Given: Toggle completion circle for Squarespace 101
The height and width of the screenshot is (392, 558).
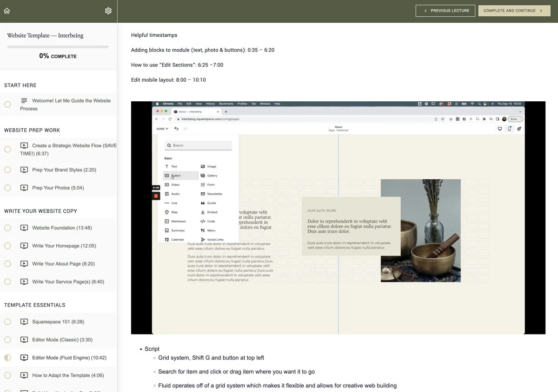Looking at the screenshot, I should point(7,321).
